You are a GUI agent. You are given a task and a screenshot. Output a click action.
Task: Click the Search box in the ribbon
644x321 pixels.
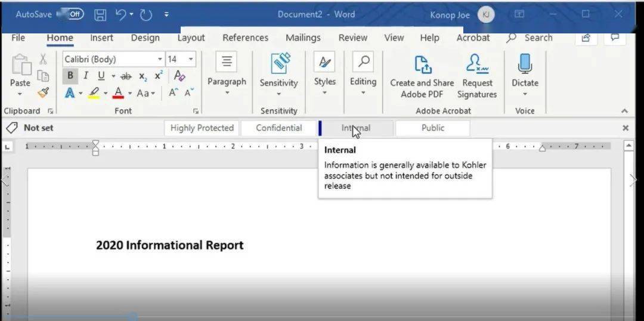pos(530,38)
